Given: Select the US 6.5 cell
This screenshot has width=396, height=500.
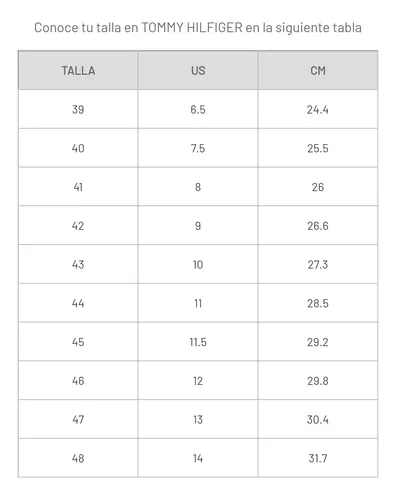Looking at the screenshot, I should tap(198, 109).
